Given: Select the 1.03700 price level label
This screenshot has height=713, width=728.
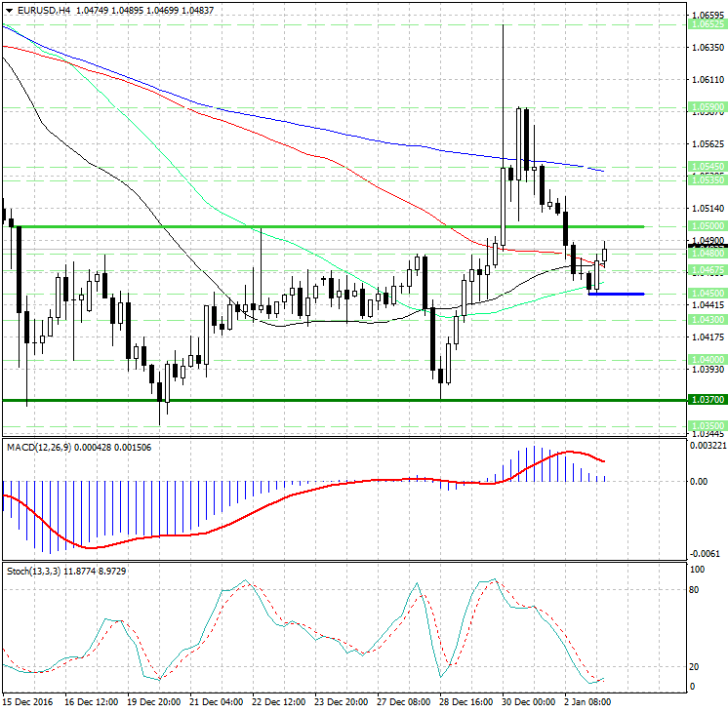Looking at the screenshot, I should click(x=708, y=400).
